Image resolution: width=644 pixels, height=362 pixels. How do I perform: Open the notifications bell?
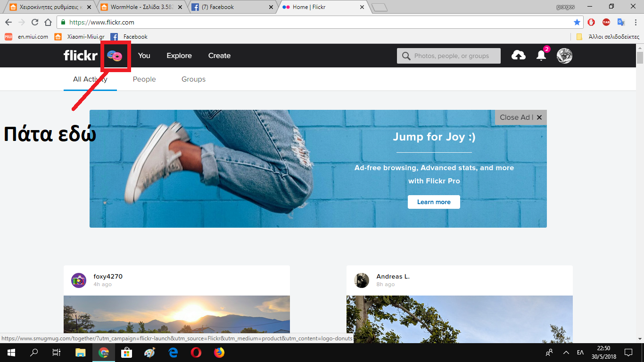pyautogui.click(x=541, y=56)
